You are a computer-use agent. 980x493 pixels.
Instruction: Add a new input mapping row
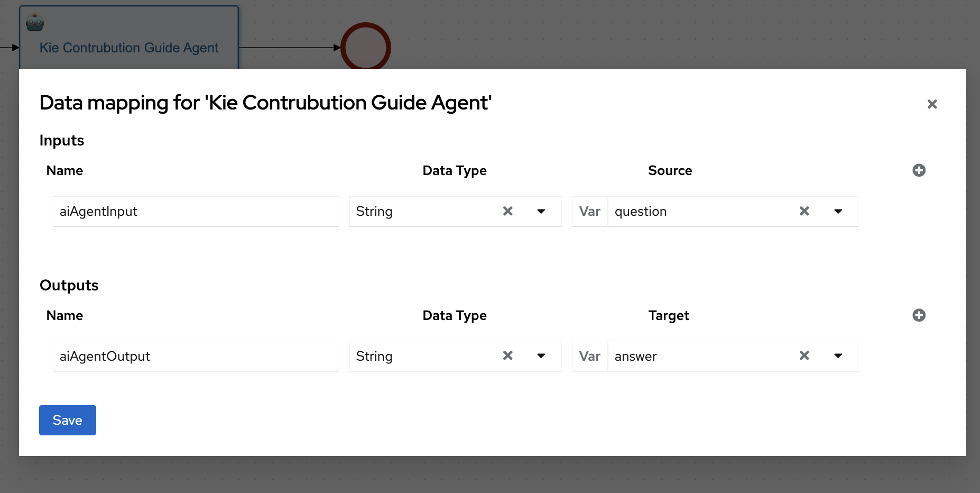(x=919, y=170)
